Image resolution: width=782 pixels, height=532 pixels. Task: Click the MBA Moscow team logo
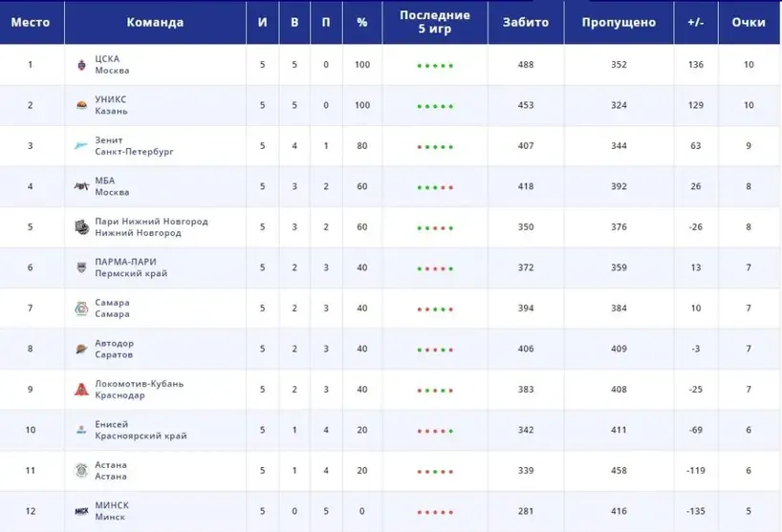(81, 186)
